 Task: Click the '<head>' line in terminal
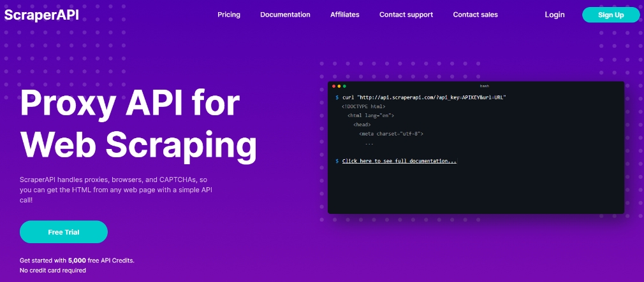pos(362,125)
